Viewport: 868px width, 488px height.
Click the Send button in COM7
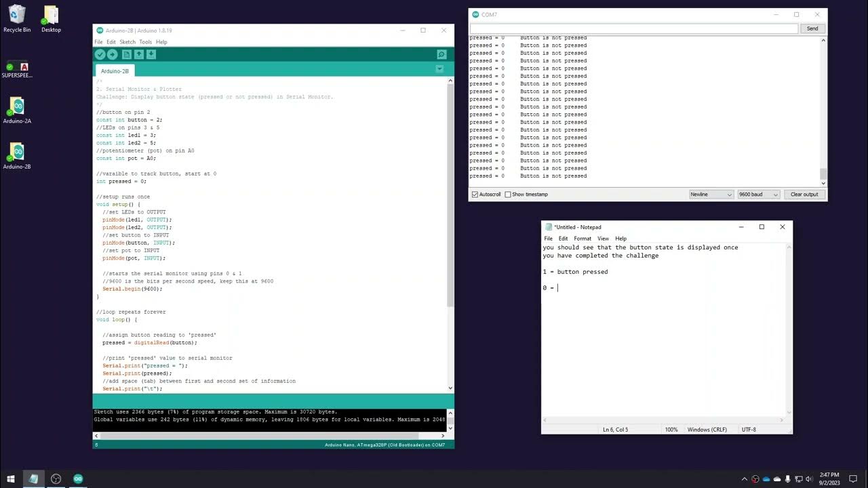tap(812, 28)
